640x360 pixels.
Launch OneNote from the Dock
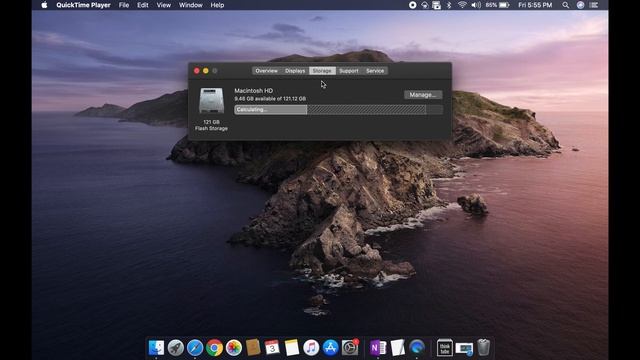click(x=378, y=348)
